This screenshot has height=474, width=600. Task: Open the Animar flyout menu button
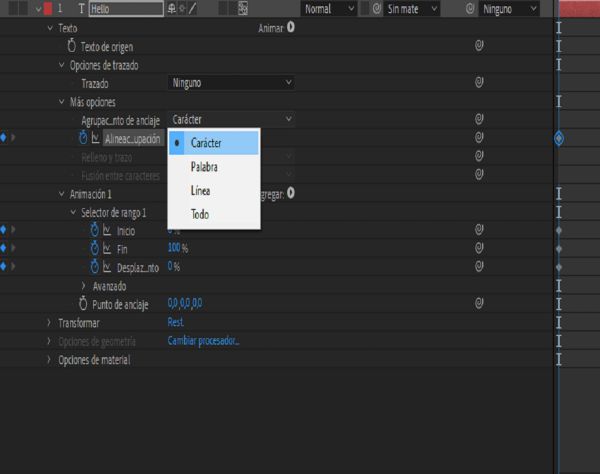click(x=291, y=27)
